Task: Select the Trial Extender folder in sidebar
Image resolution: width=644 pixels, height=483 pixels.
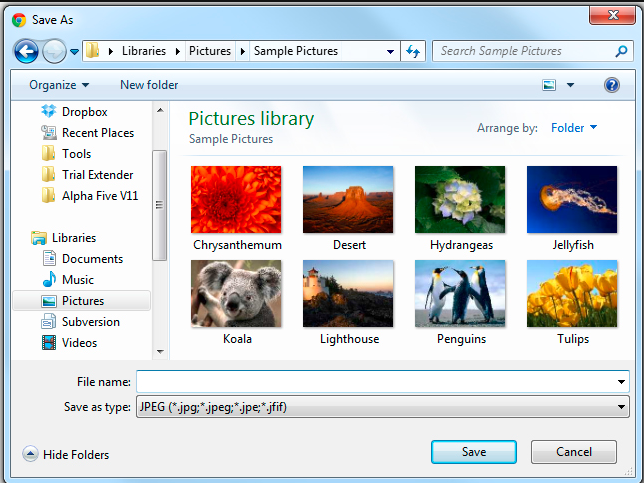Action: pos(87,175)
